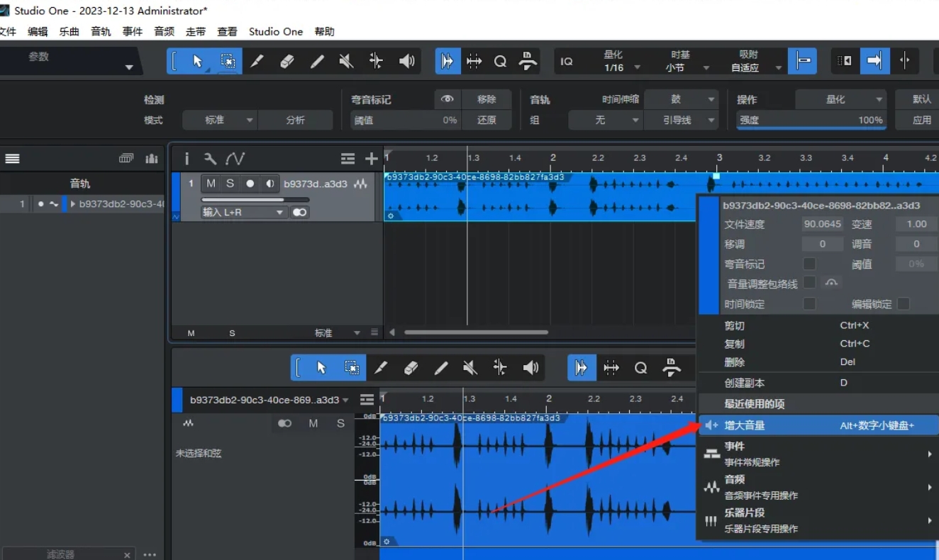Select the Arrow tool in the lower editor toolbar

[x=321, y=368]
